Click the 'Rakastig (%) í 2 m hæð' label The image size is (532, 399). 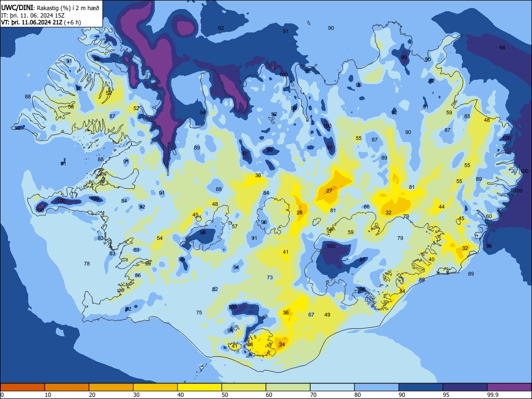click(x=68, y=8)
